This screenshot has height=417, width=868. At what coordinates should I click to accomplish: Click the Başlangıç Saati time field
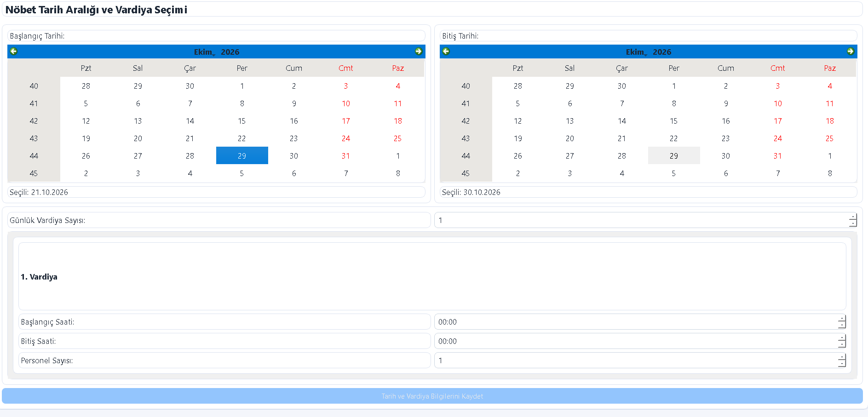click(x=636, y=322)
